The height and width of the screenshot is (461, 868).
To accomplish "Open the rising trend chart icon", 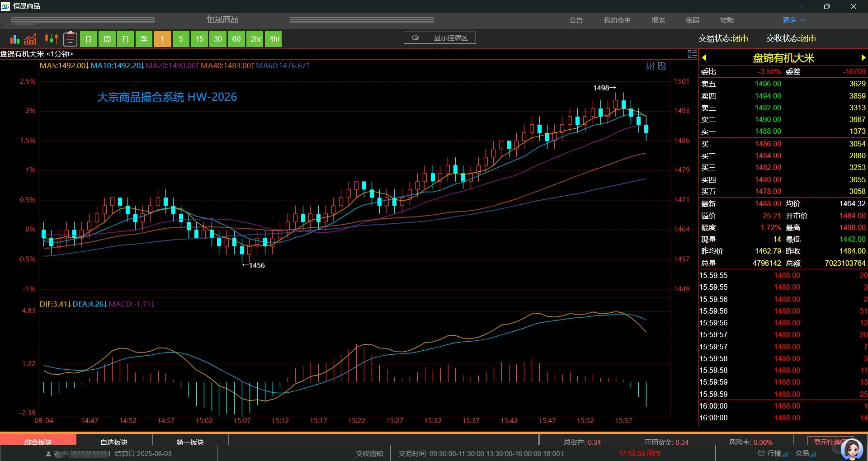I will (x=30, y=39).
